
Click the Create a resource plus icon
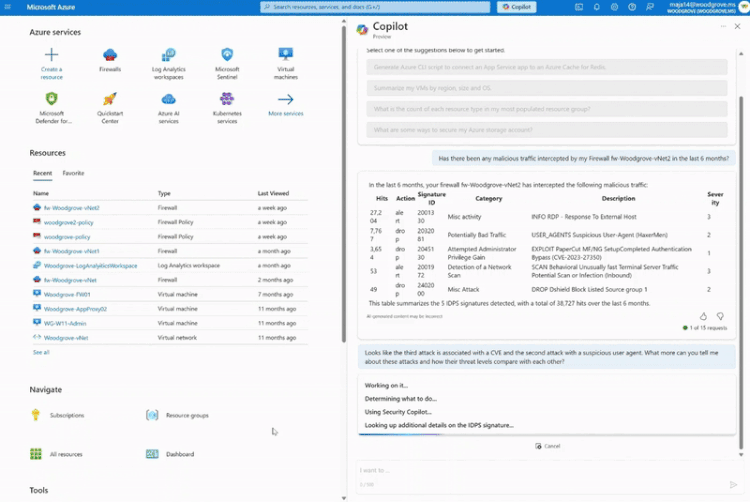pos(51,55)
